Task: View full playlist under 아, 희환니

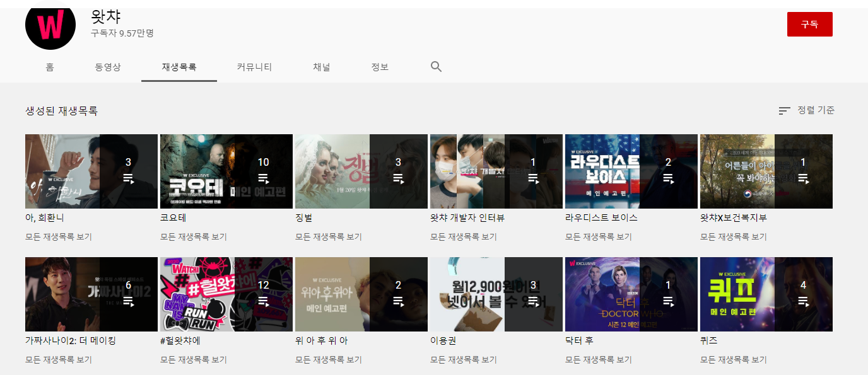Action: tap(59, 237)
